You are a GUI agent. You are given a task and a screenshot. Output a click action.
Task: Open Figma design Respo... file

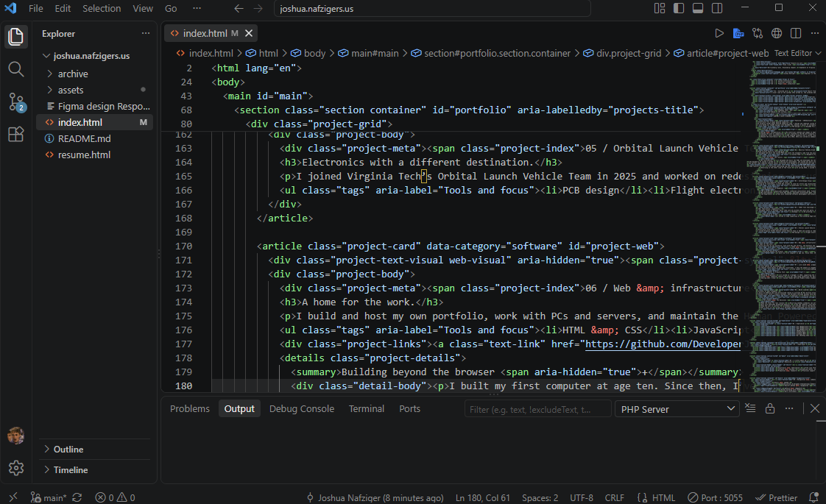click(95, 107)
